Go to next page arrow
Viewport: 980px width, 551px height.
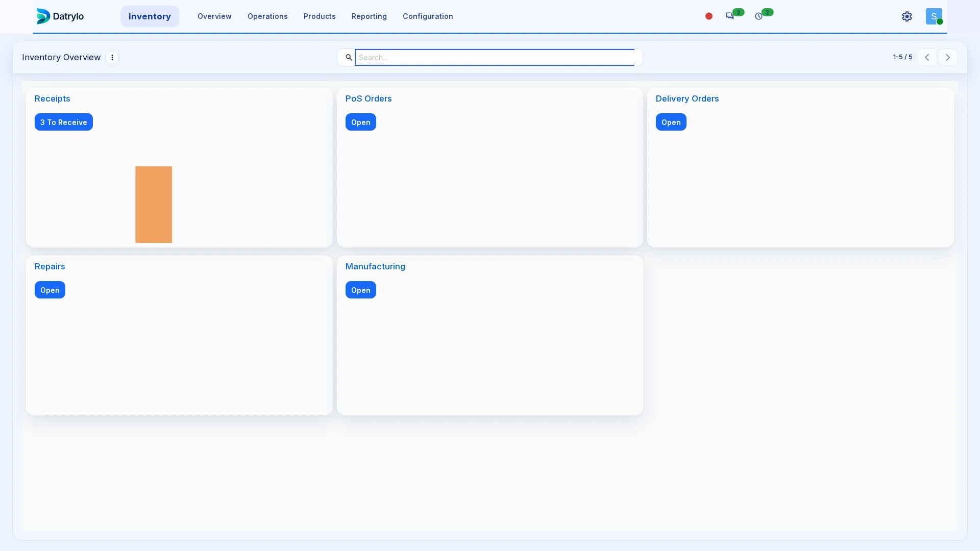coord(948,57)
